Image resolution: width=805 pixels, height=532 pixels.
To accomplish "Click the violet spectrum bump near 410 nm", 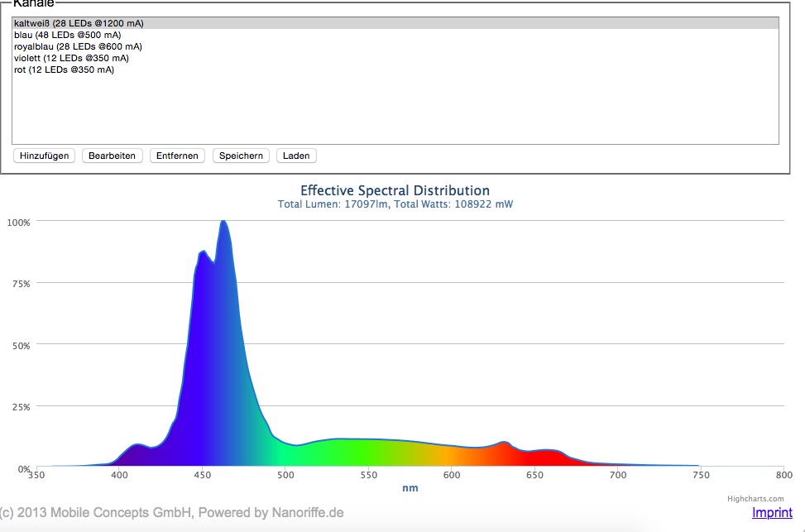I will pyautogui.click(x=137, y=457).
